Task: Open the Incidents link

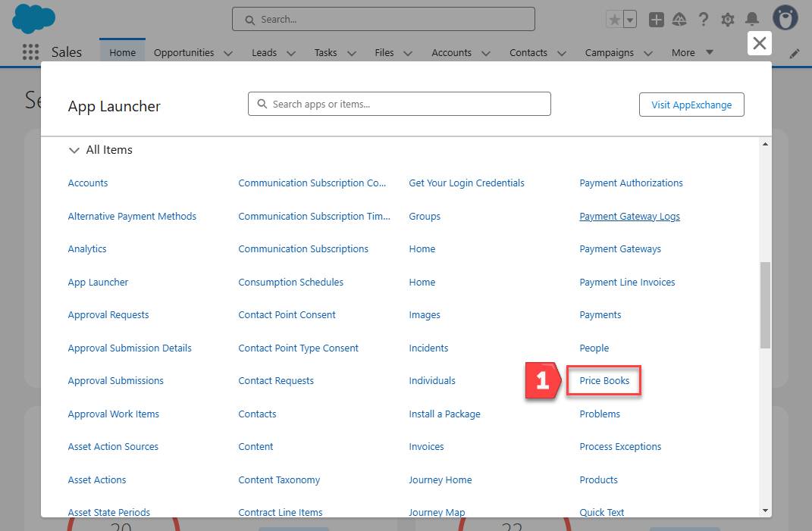Action: pos(428,348)
